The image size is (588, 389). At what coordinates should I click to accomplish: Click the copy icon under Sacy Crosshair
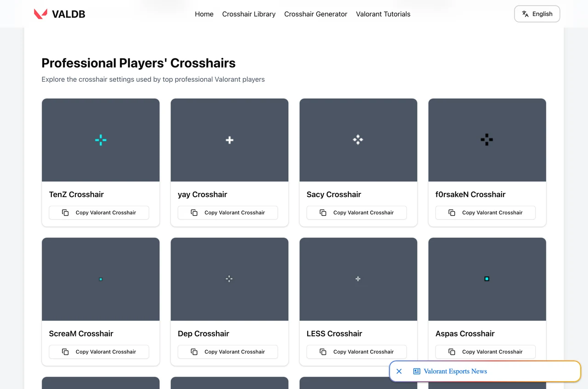[x=323, y=213]
